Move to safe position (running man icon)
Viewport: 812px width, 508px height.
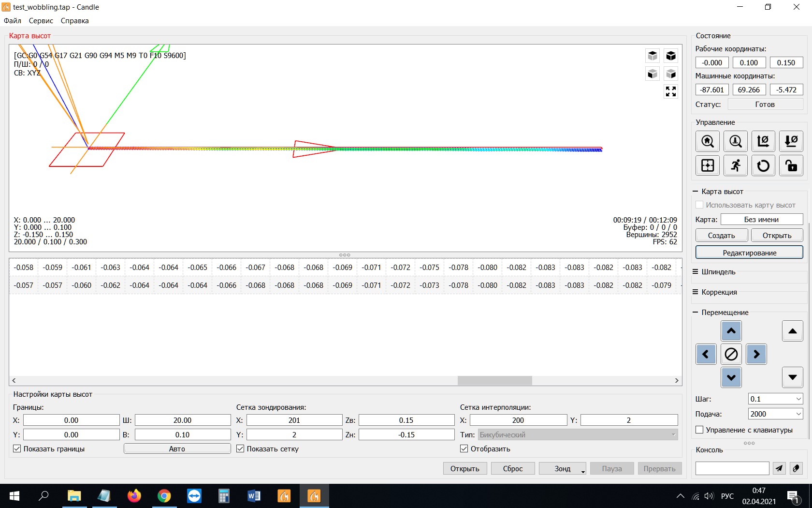[736, 165]
